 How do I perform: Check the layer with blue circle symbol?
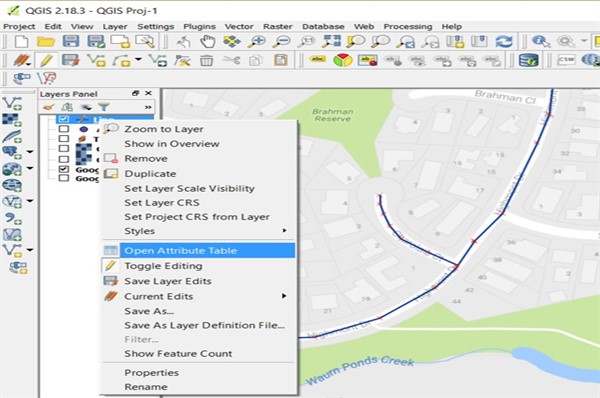tap(64, 129)
